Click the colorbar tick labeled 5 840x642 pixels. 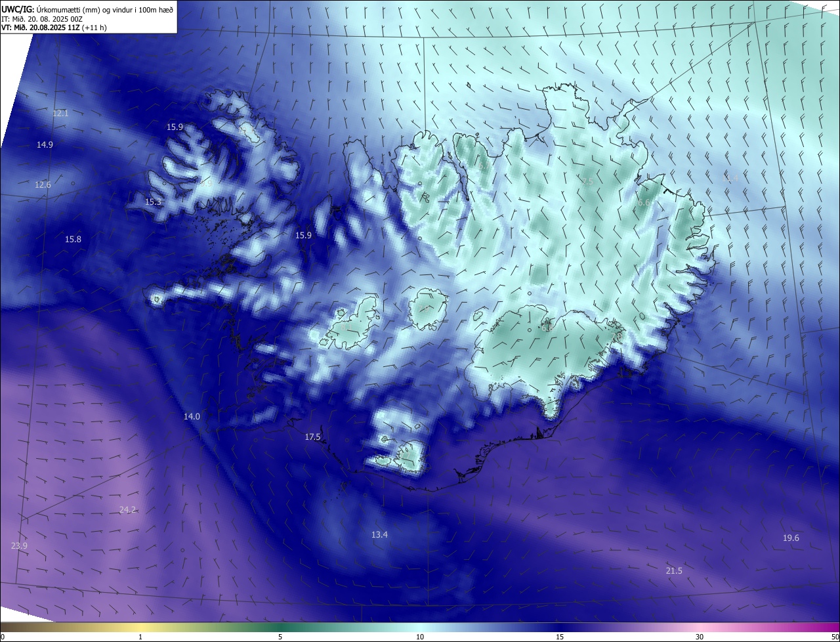point(280,637)
